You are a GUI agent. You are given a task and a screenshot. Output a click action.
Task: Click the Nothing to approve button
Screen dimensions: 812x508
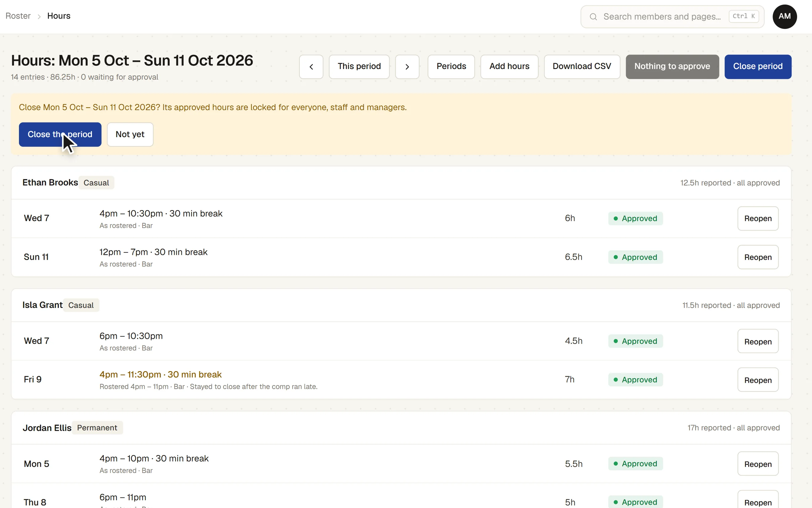672,67
